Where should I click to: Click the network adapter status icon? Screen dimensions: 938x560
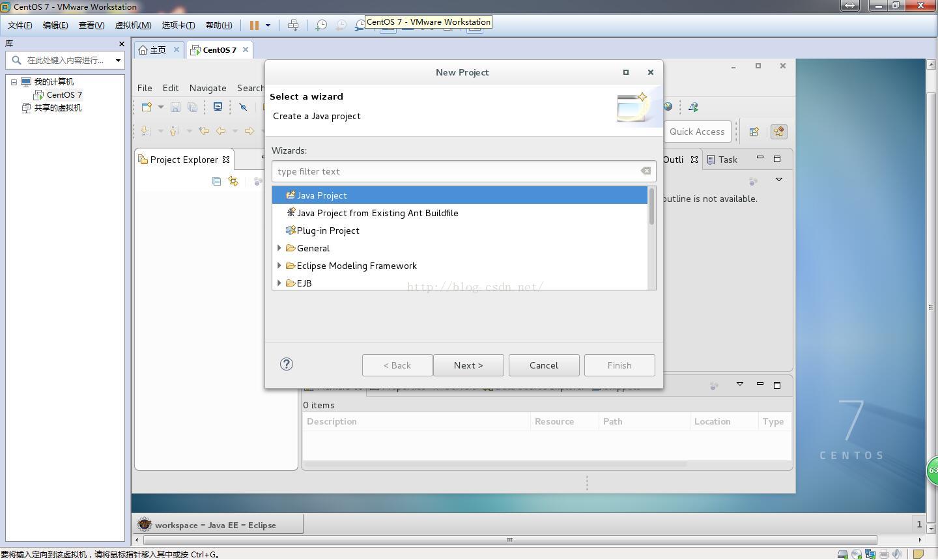[870, 554]
